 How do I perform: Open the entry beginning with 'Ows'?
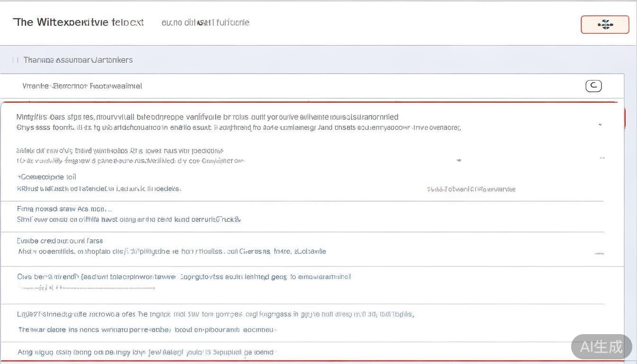184,277
